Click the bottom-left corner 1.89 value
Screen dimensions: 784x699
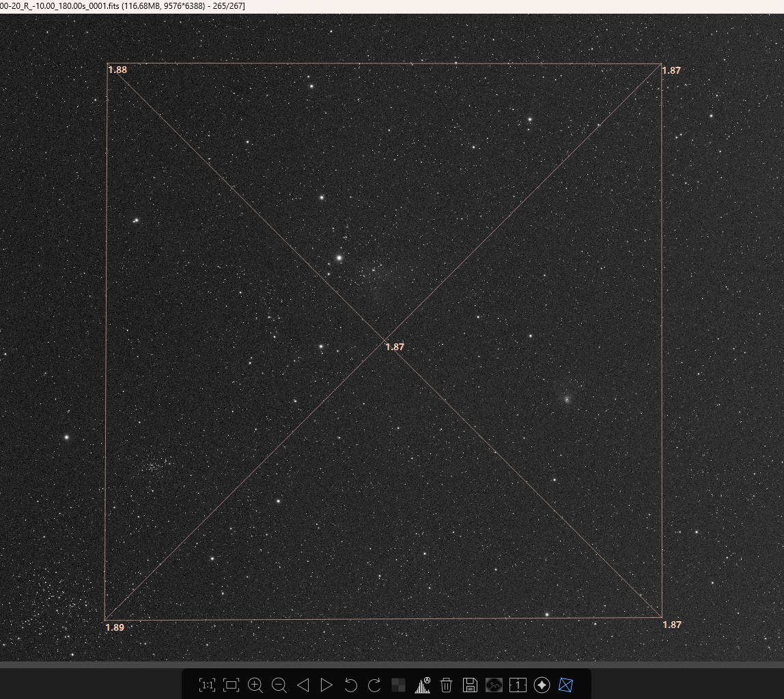click(115, 627)
